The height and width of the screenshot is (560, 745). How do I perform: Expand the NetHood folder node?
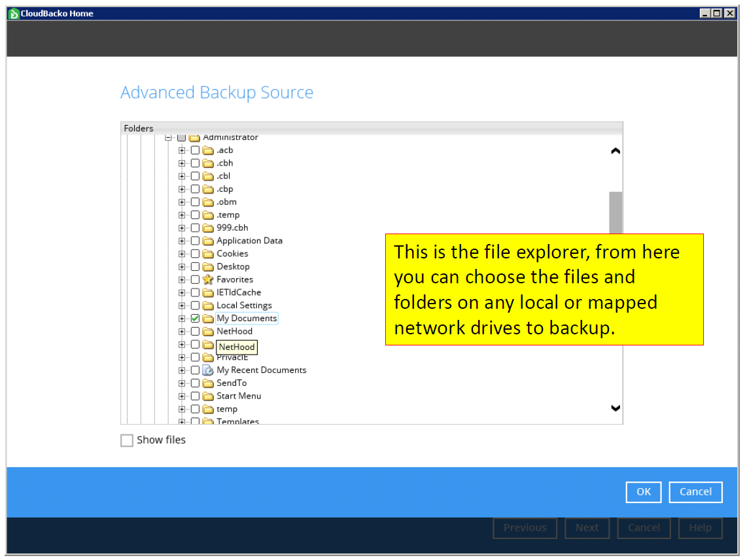click(181, 331)
